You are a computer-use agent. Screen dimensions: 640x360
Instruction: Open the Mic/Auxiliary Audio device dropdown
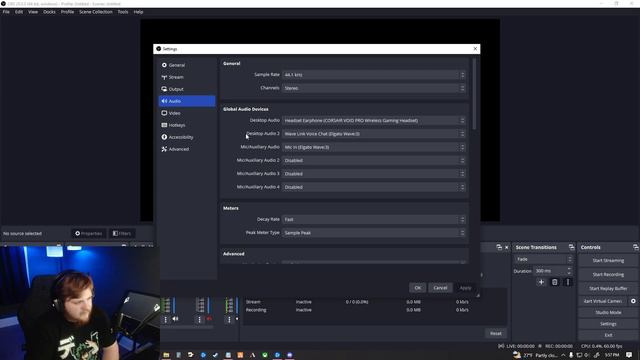pyautogui.click(x=373, y=147)
